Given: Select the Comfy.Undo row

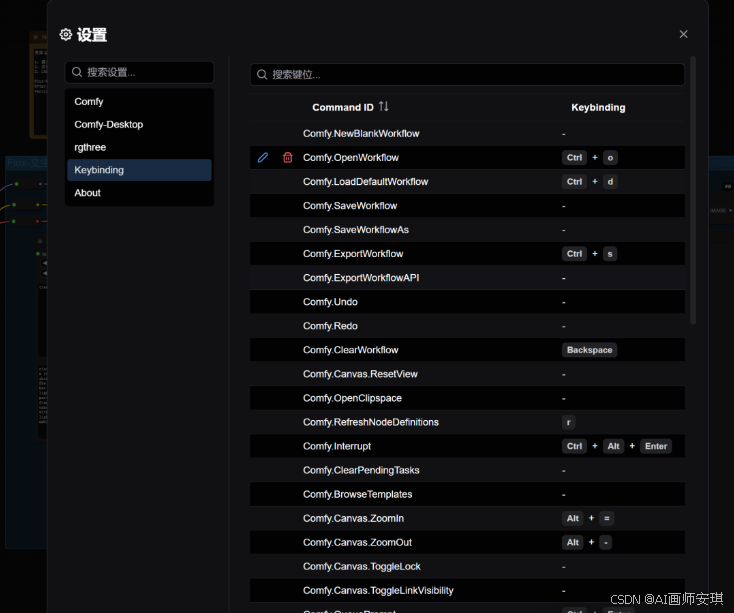Looking at the screenshot, I should [467, 302].
